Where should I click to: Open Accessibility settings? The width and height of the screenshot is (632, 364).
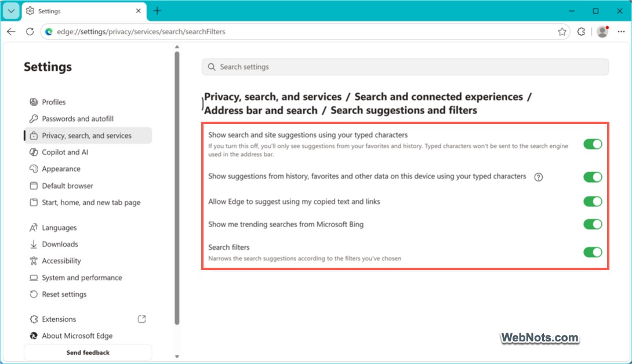pos(88,261)
